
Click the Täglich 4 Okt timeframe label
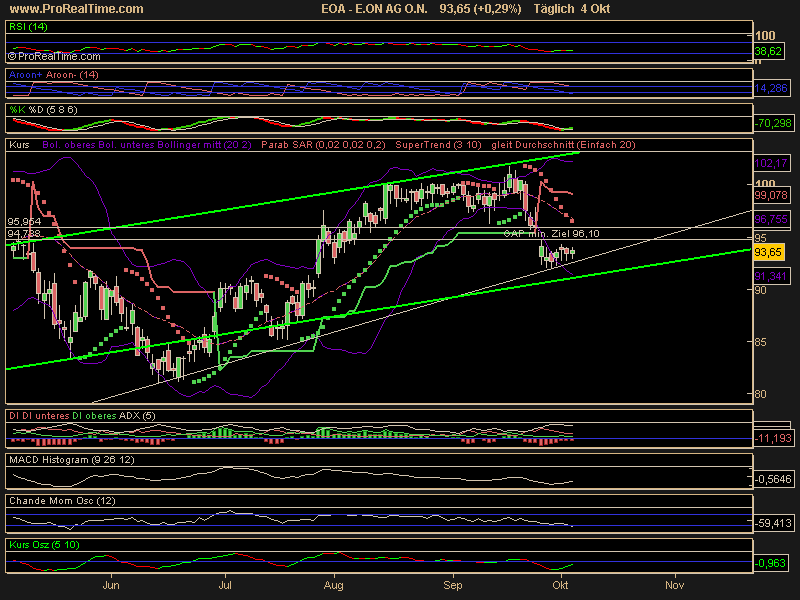[572, 9]
